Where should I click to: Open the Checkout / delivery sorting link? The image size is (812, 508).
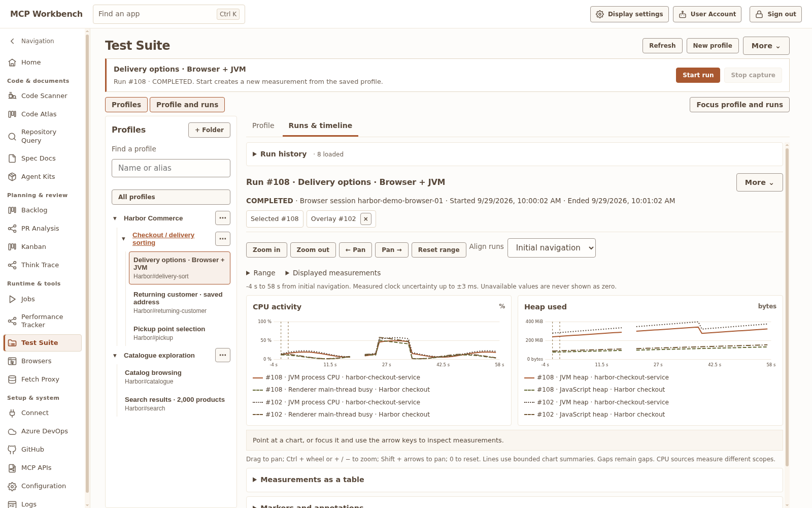pos(163,239)
